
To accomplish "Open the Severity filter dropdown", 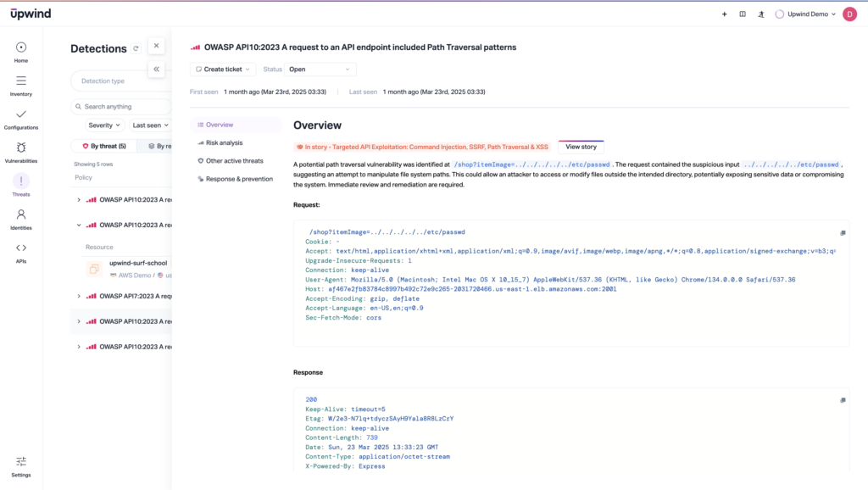I will coord(104,125).
